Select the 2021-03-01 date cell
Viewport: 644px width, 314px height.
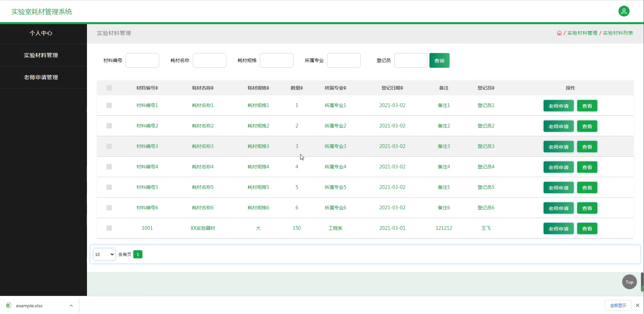(392, 228)
